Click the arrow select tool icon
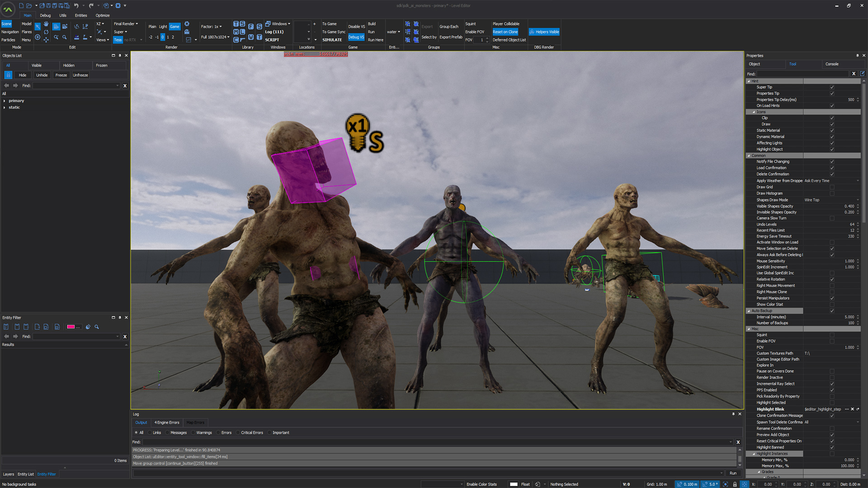Screen dimensions: 868x488 pos(38,27)
